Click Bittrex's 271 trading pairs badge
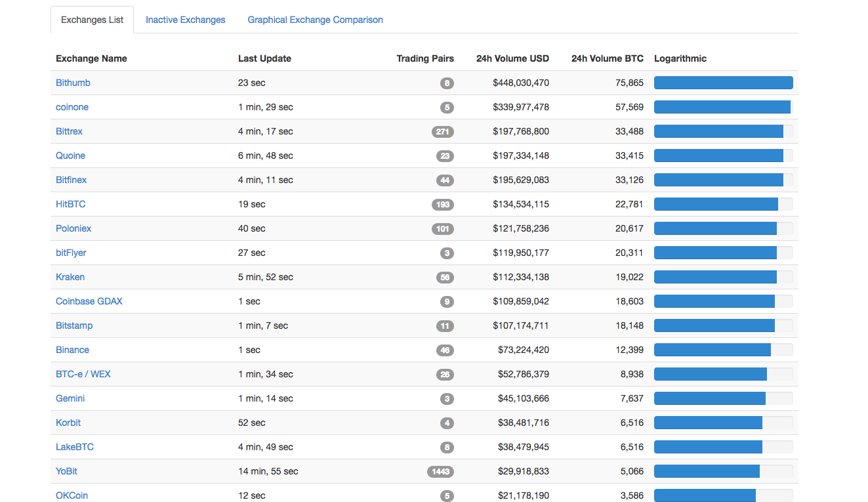Viewport: 868px width, 502px height. (x=443, y=132)
